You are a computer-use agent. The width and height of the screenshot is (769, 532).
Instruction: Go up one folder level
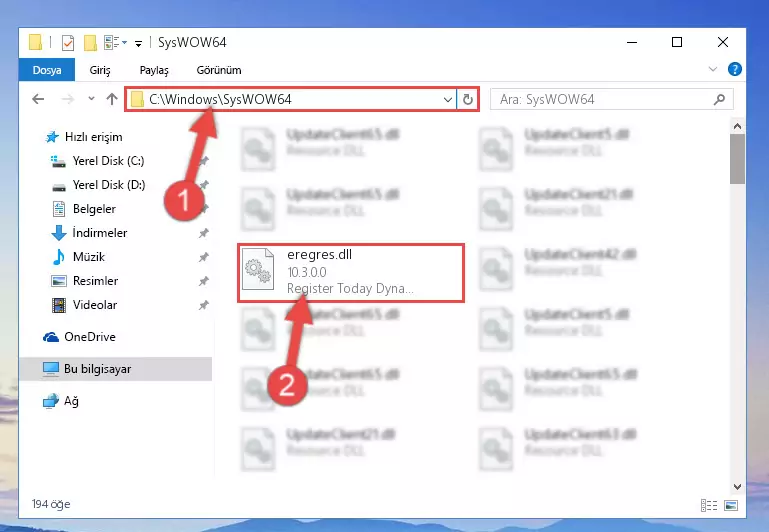point(112,100)
